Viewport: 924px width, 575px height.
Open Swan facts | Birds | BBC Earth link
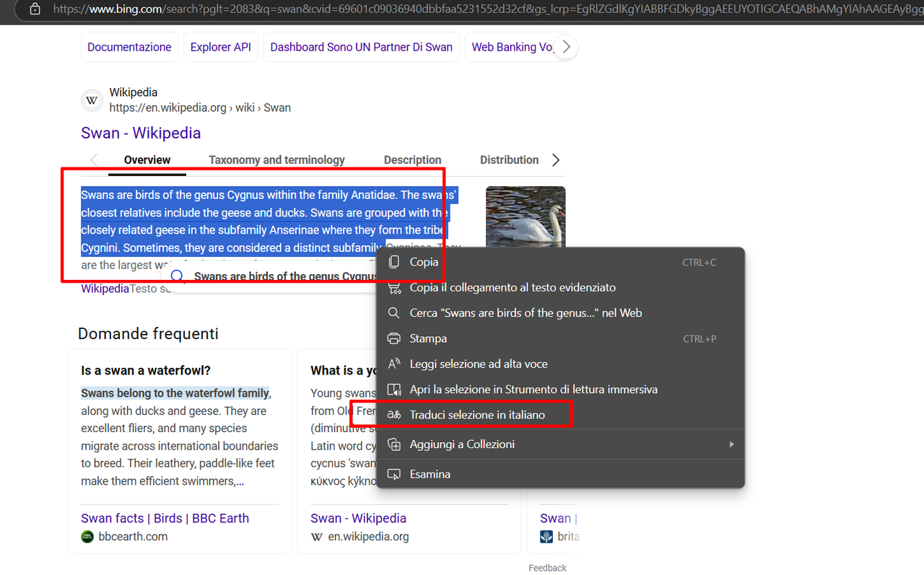[x=165, y=518]
